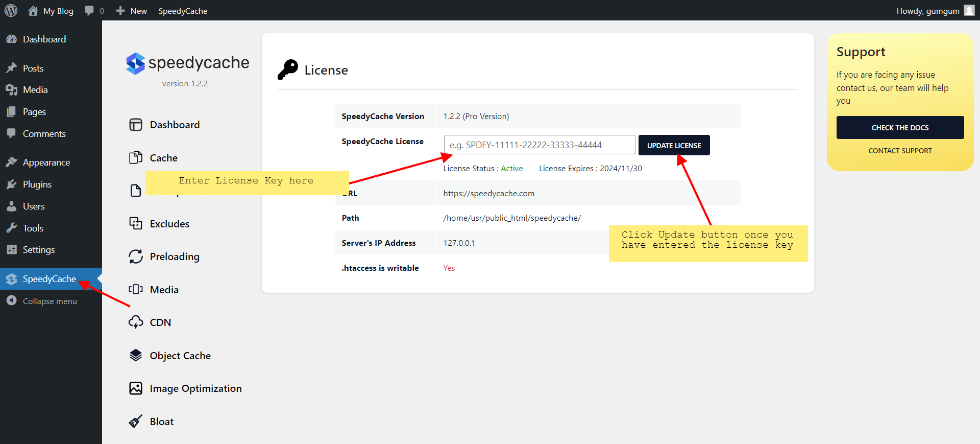
Task: Click the CONTACT SUPPORT link
Action: click(x=900, y=151)
